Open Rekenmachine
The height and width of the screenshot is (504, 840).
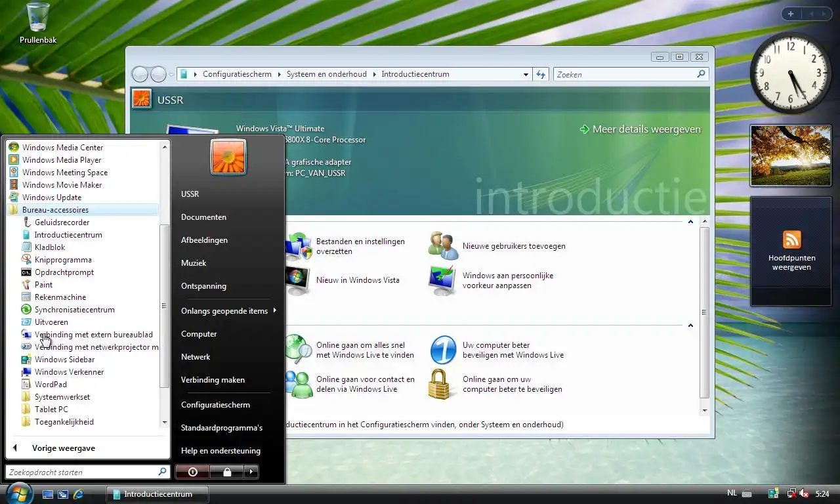click(54, 297)
